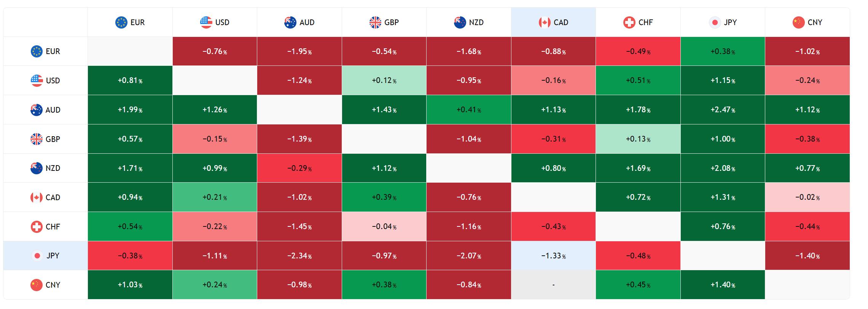Screen dimensions: 868x309
Task: Click the JPY versus CAD −1.33% cell
Action: 553,256
